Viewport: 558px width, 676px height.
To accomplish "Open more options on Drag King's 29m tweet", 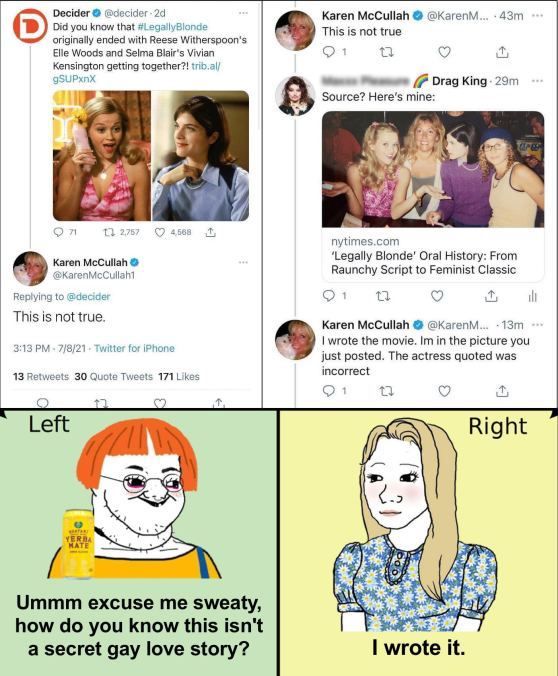I will 537,81.
